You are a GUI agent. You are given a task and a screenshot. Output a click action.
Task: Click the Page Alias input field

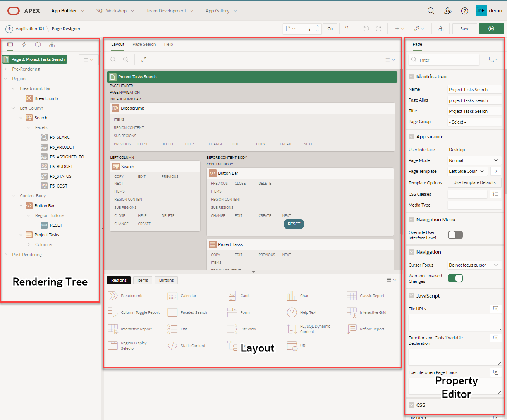point(474,100)
